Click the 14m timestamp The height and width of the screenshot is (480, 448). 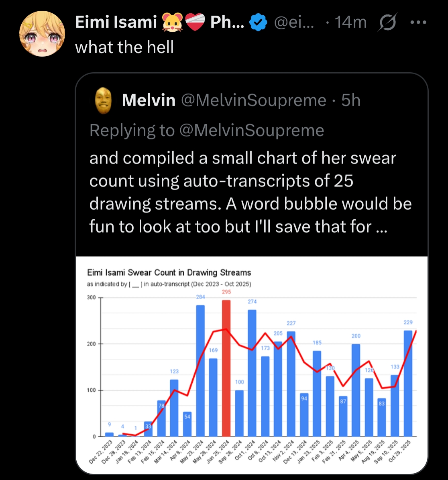point(351,22)
